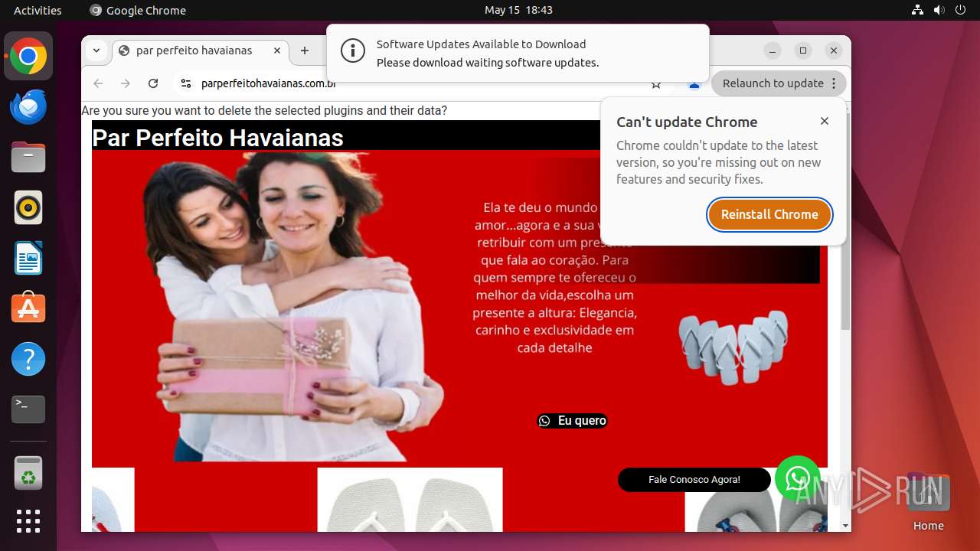Click the address bar URL
This screenshot has width=980, height=551.
tap(269, 83)
